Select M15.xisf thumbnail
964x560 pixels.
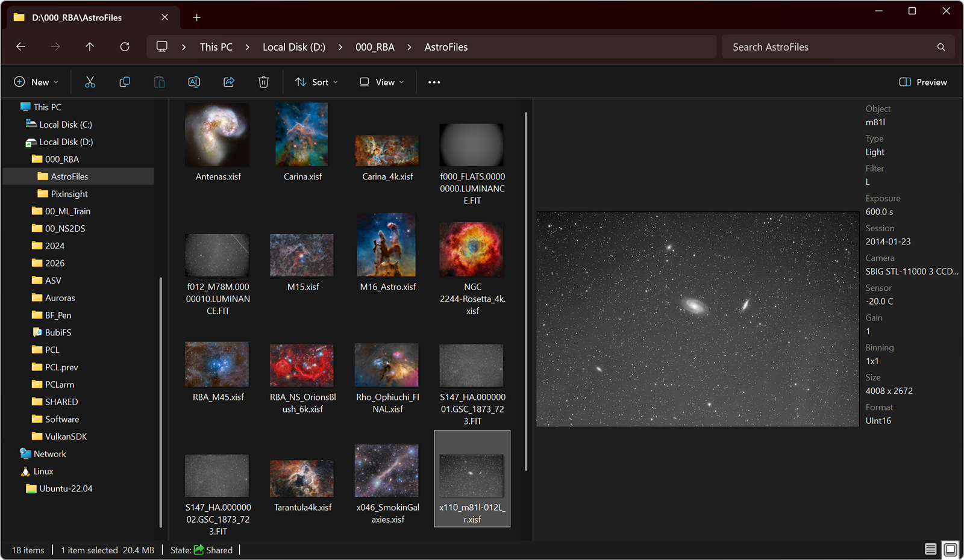point(302,255)
